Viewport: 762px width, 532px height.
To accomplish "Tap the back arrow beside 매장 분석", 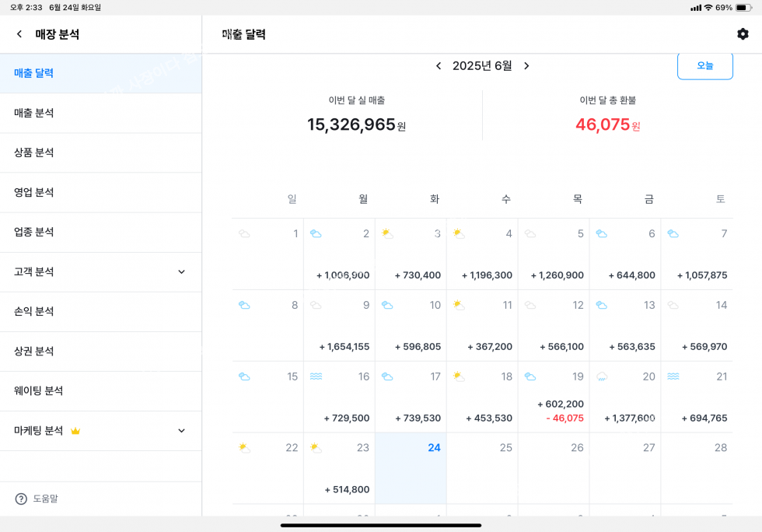I will coord(19,34).
